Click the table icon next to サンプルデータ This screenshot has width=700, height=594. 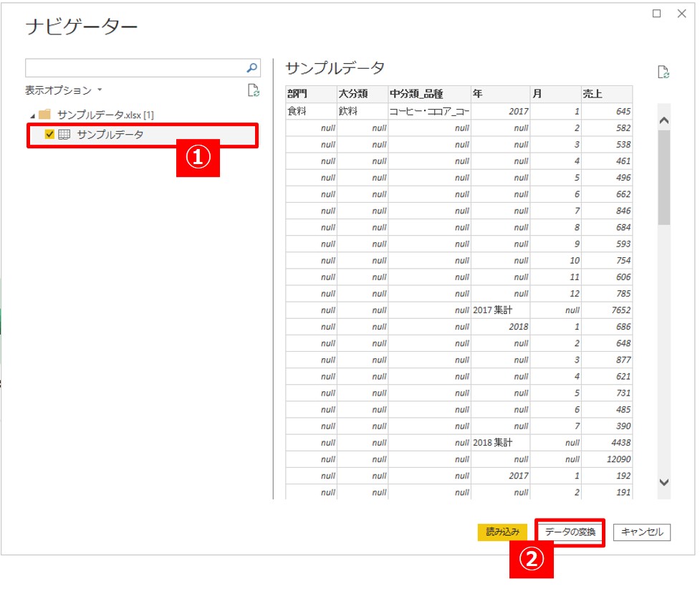[64, 134]
